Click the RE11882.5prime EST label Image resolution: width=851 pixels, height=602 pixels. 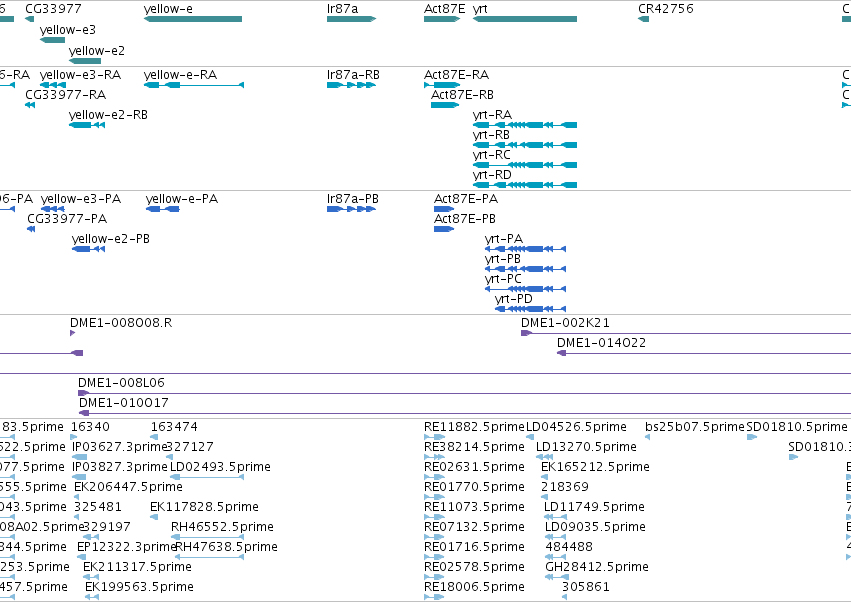pyautogui.click(x=474, y=427)
